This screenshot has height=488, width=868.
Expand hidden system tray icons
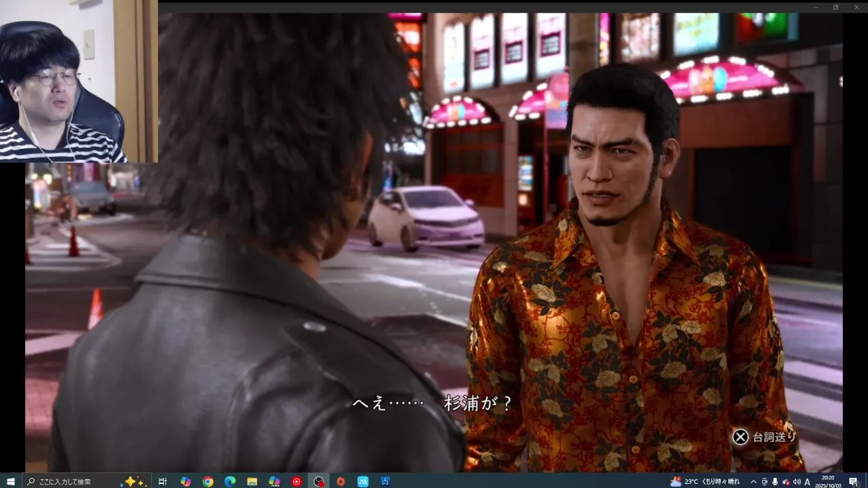(x=753, y=481)
